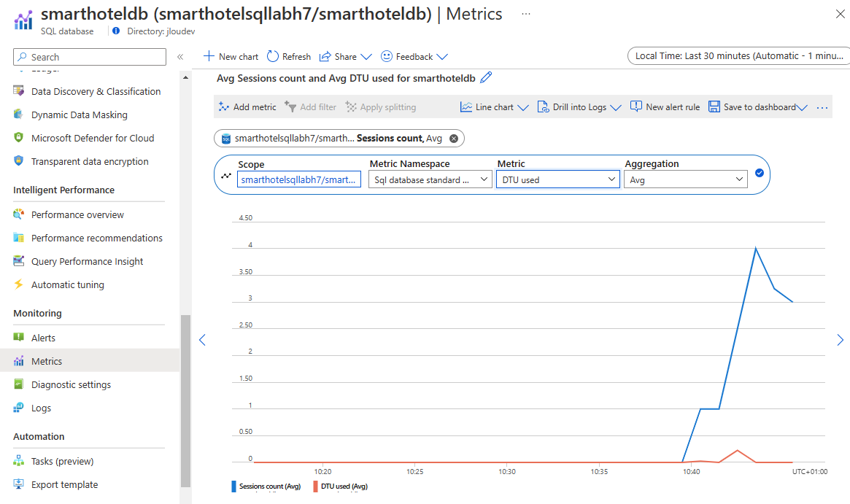
Task: Click the pencil icon to rename chart
Action: pyautogui.click(x=486, y=77)
